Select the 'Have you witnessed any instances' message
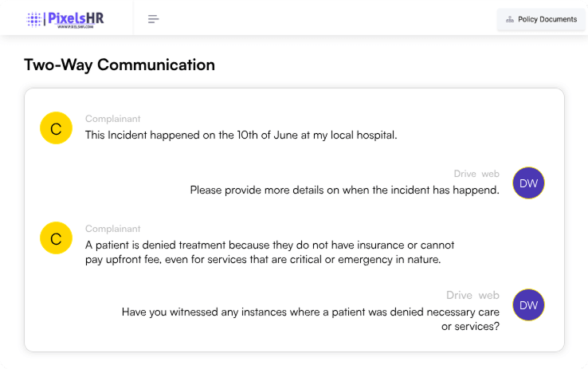Screen dimensions: 588x369 click(x=311, y=319)
